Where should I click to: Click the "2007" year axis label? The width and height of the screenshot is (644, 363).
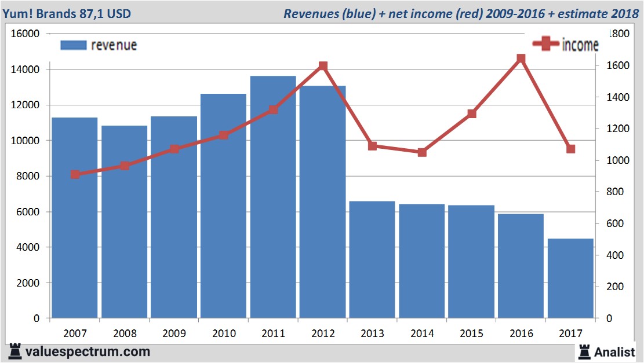pyautogui.click(x=75, y=333)
